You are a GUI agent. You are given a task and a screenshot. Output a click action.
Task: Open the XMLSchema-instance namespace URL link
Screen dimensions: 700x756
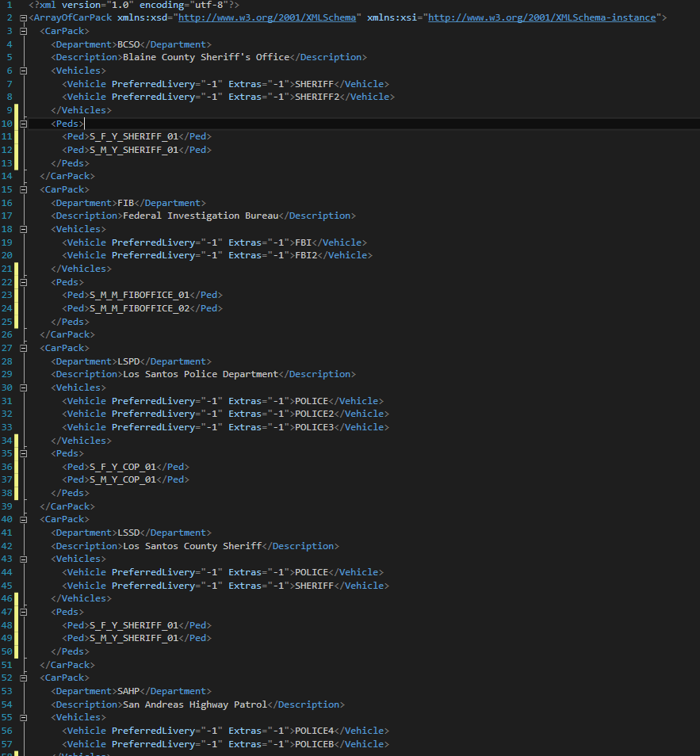[542, 18]
